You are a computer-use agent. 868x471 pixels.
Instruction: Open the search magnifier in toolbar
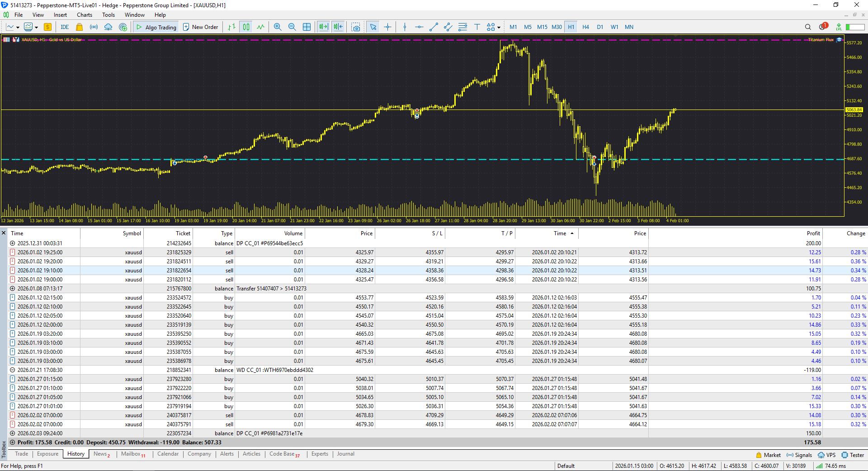point(808,27)
